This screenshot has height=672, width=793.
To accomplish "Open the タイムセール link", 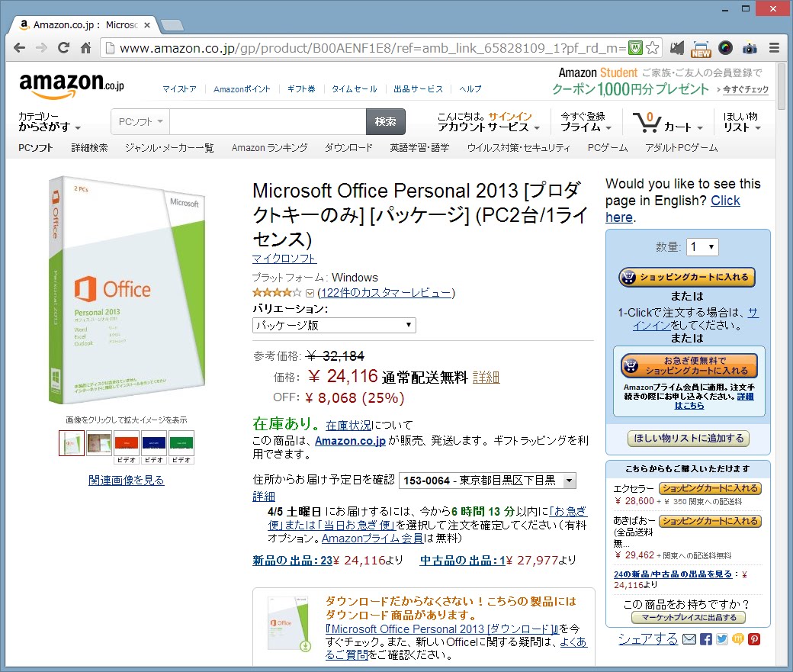I will click(354, 89).
